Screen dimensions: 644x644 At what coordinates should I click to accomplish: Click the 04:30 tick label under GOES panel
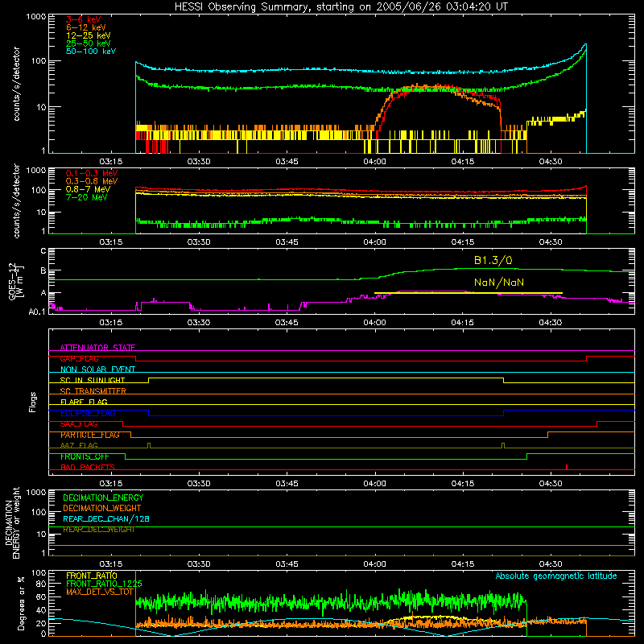tap(551, 323)
